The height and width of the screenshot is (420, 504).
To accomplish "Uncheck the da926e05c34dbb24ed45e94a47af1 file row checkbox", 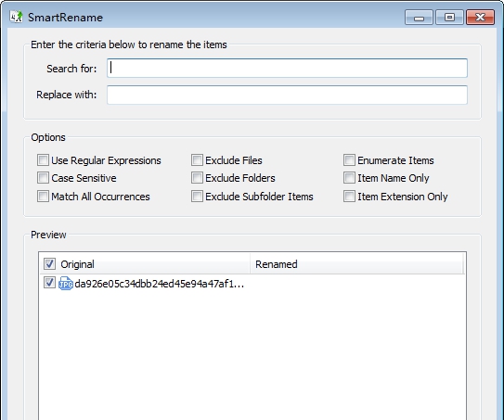I will (49, 283).
